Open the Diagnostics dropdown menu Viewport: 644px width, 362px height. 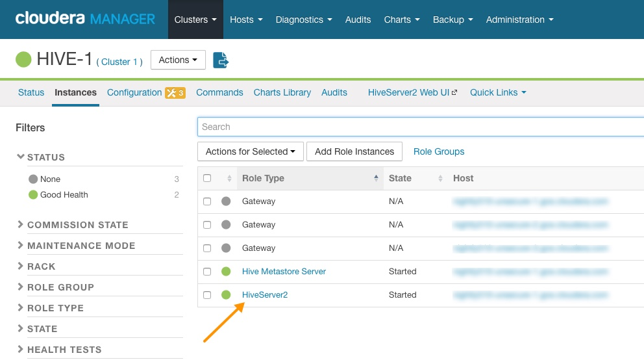click(x=304, y=19)
